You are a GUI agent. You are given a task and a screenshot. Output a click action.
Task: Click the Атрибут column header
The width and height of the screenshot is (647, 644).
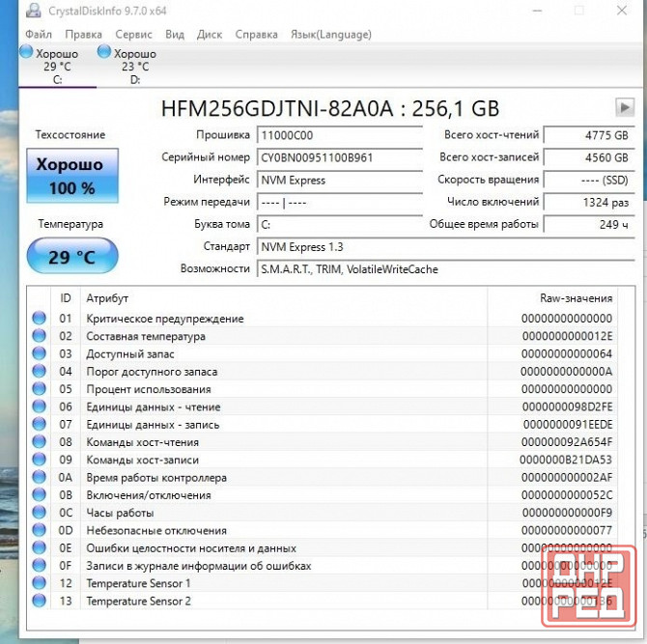click(x=284, y=298)
